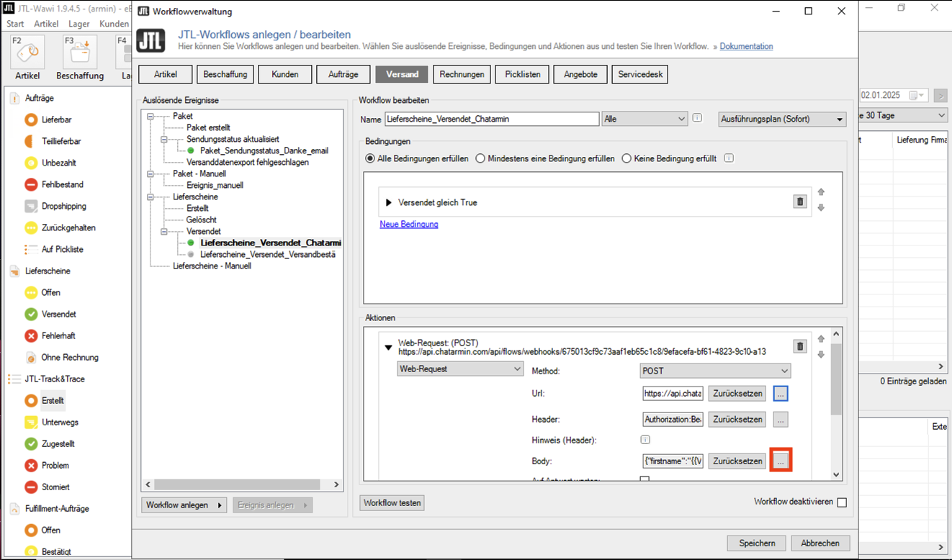952x560 pixels.
Task: Choose 'Keine Bedingung erfüllt' radio button
Action: click(627, 158)
